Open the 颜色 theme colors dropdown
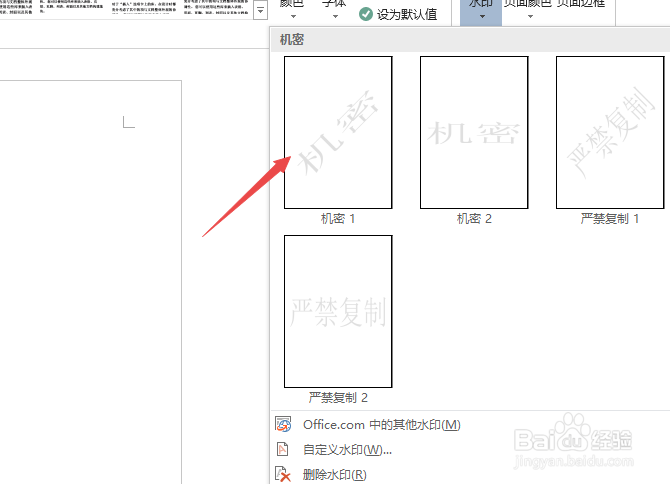670x484 pixels. (x=292, y=10)
